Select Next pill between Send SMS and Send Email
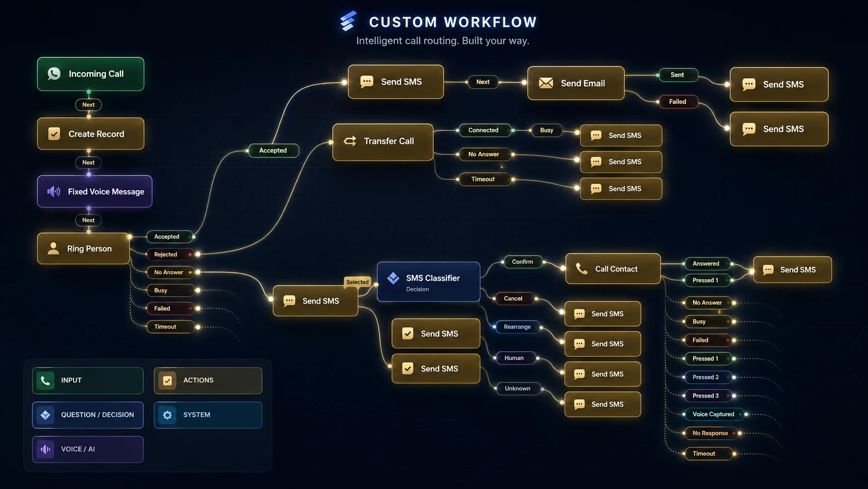Screen dimensions: 868x489 pyautogui.click(x=483, y=82)
